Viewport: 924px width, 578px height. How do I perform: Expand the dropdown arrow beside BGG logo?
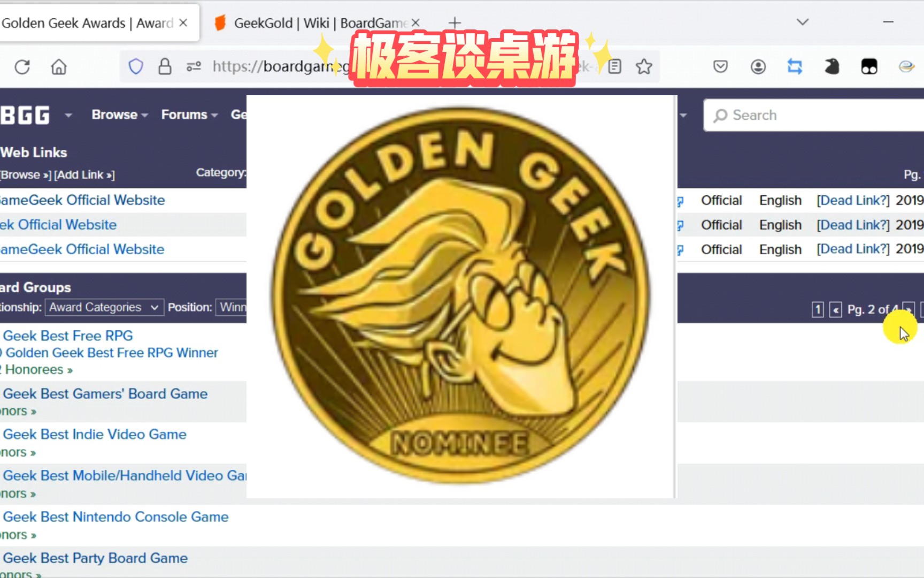coord(68,115)
